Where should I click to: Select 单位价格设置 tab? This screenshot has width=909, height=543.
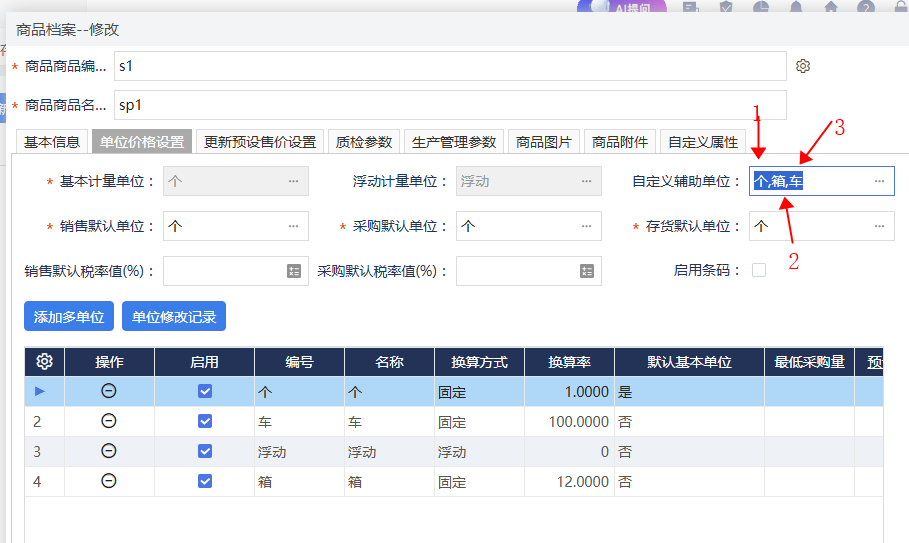click(x=142, y=141)
